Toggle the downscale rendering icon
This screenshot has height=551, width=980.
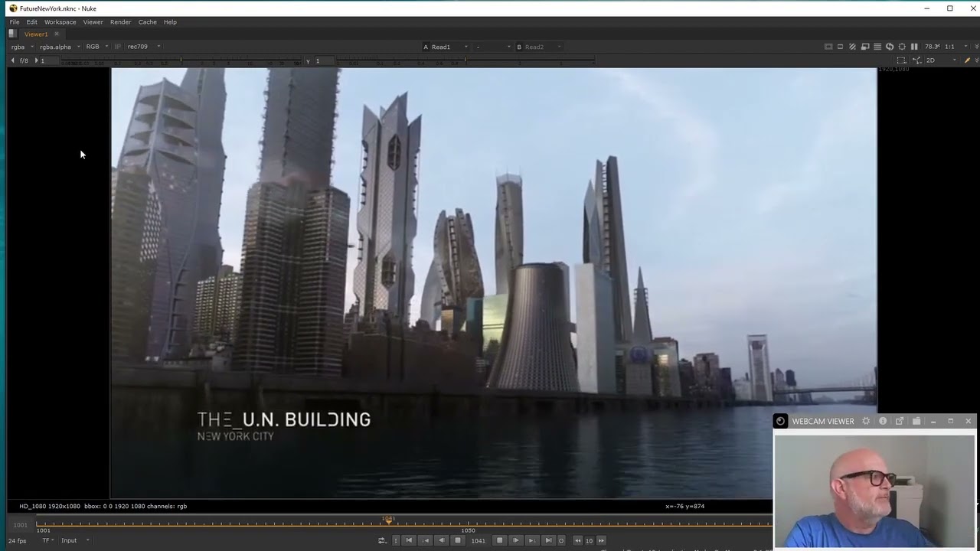(865, 47)
